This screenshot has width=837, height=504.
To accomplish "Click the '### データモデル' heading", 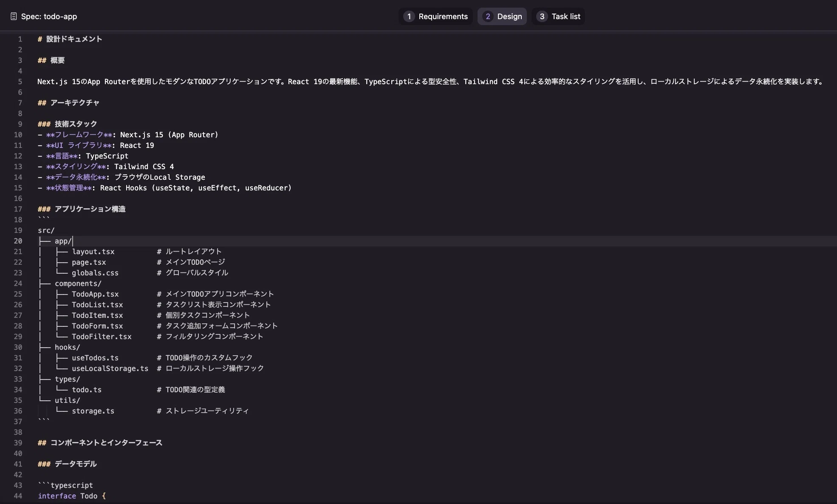I will point(67,464).
